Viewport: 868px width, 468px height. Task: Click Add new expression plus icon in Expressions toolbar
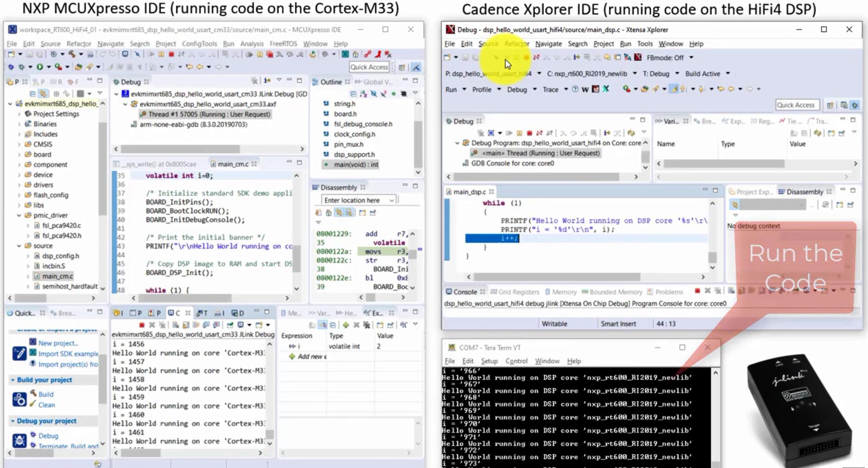tap(346, 325)
